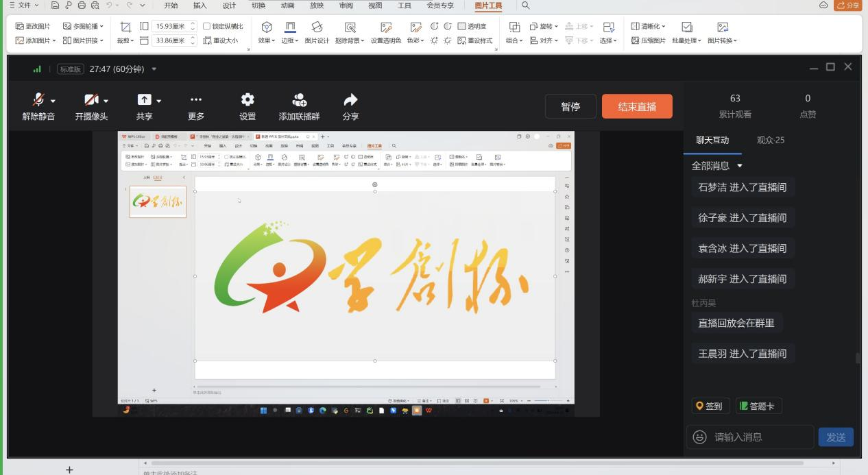Click the 共享 screen share icon

coord(144,100)
